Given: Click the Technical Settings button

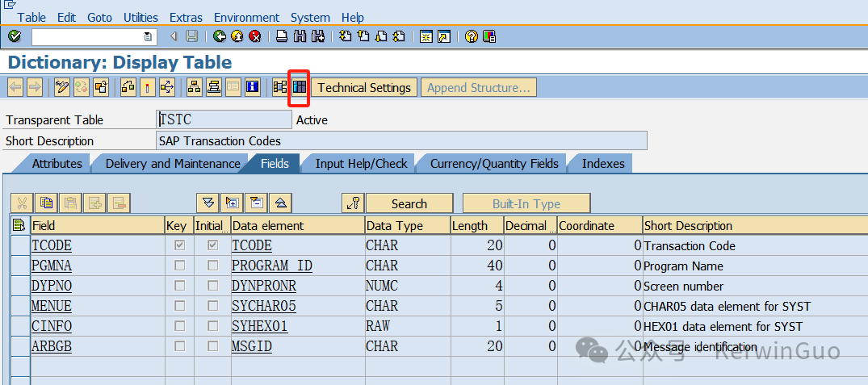Looking at the screenshot, I should pyautogui.click(x=364, y=87).
